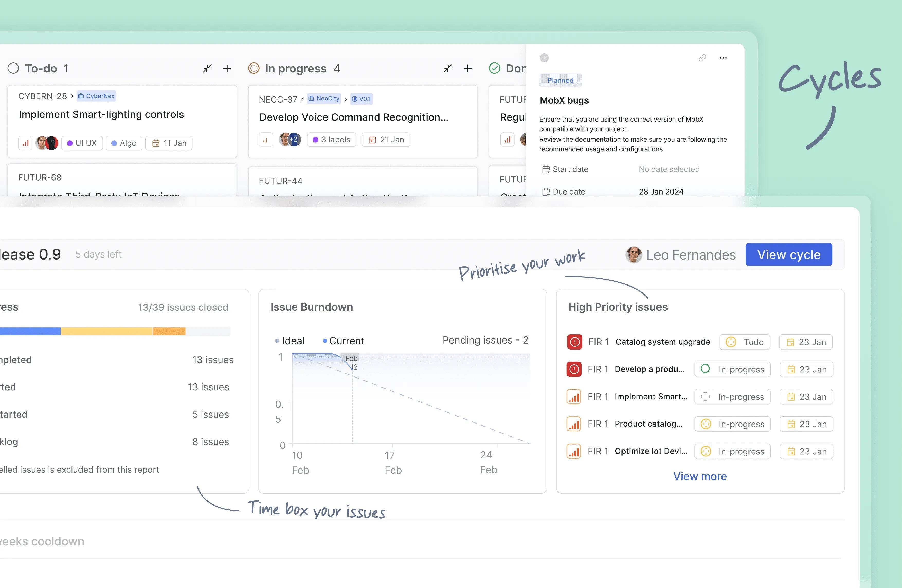
Task: Click the progress bar blue completed segment
Action: pos(30,332)
